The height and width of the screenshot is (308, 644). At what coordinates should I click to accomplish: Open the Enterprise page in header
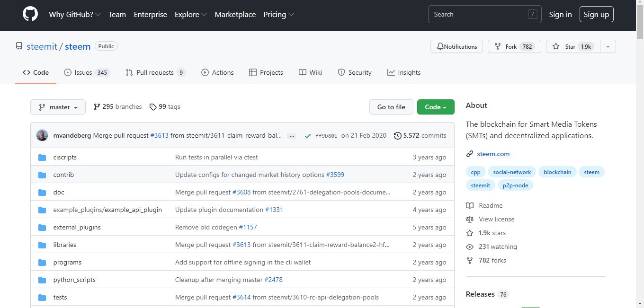click(151, 14)
